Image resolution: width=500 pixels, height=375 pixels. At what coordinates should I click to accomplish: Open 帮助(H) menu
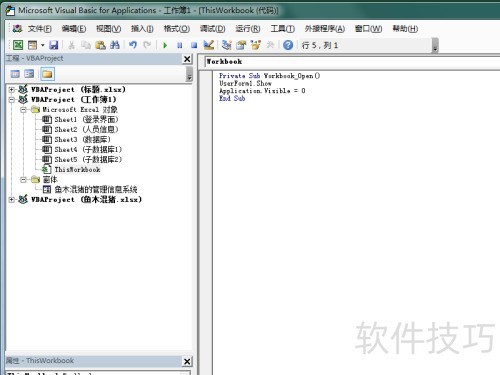click(x=405, y=29)
